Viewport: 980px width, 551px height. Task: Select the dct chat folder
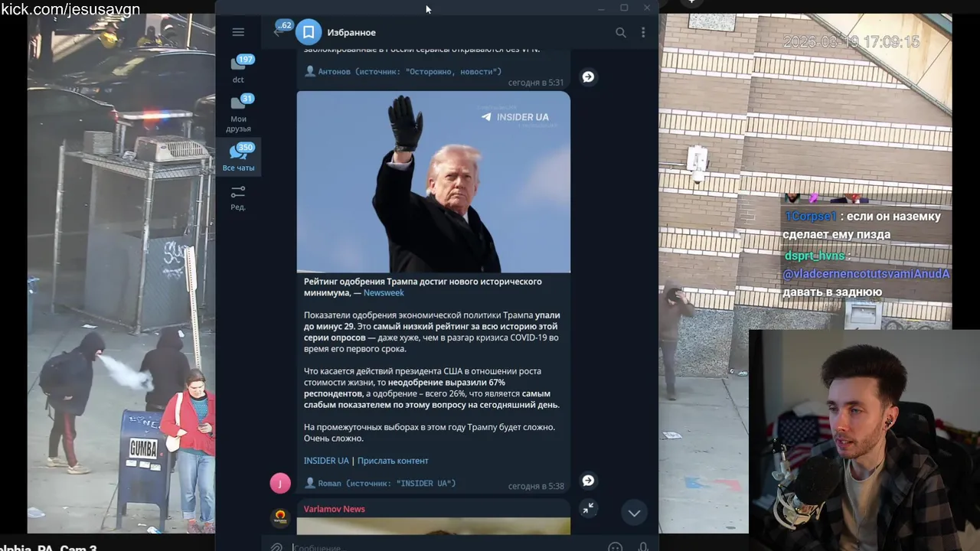(x=238, y=70)
